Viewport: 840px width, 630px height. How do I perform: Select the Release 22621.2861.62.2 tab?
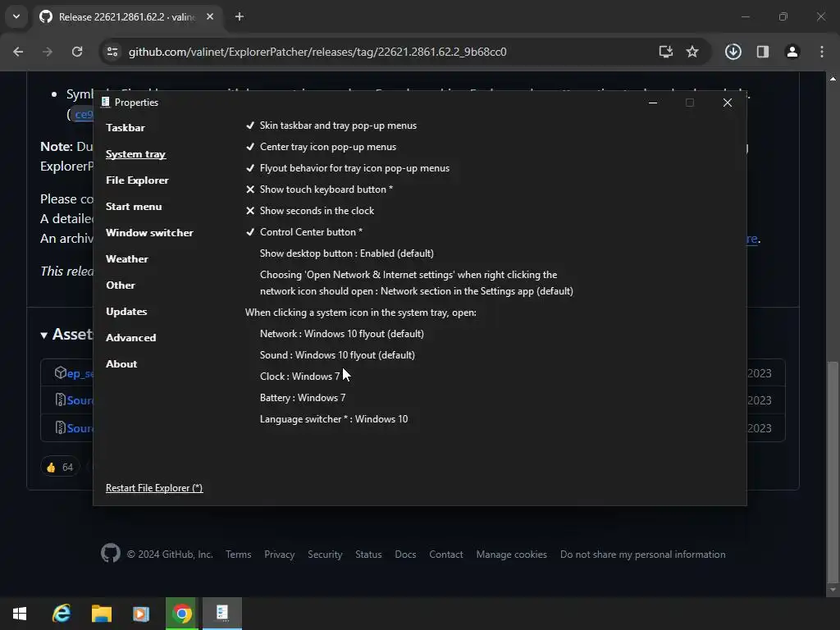(127, 16)
